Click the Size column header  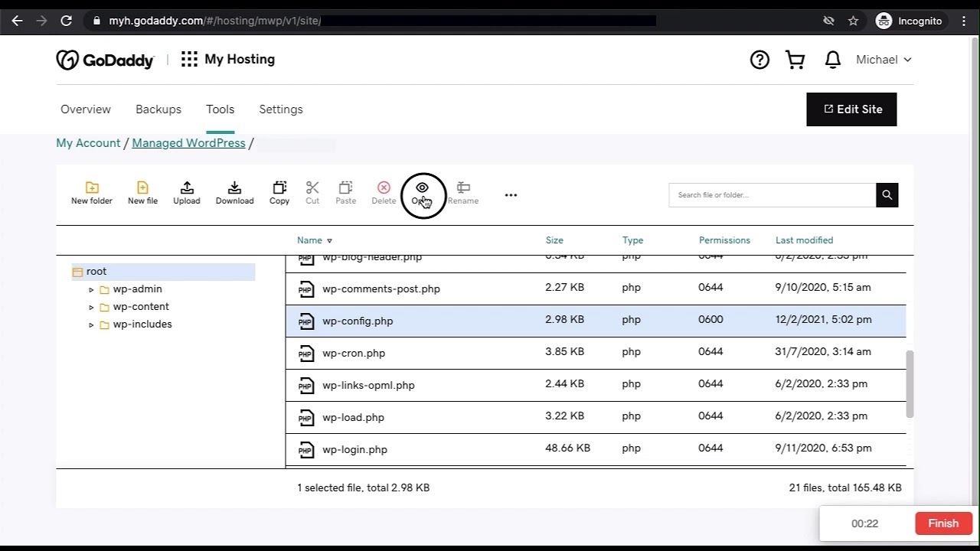pyautogui.click(x=554, y=240)
